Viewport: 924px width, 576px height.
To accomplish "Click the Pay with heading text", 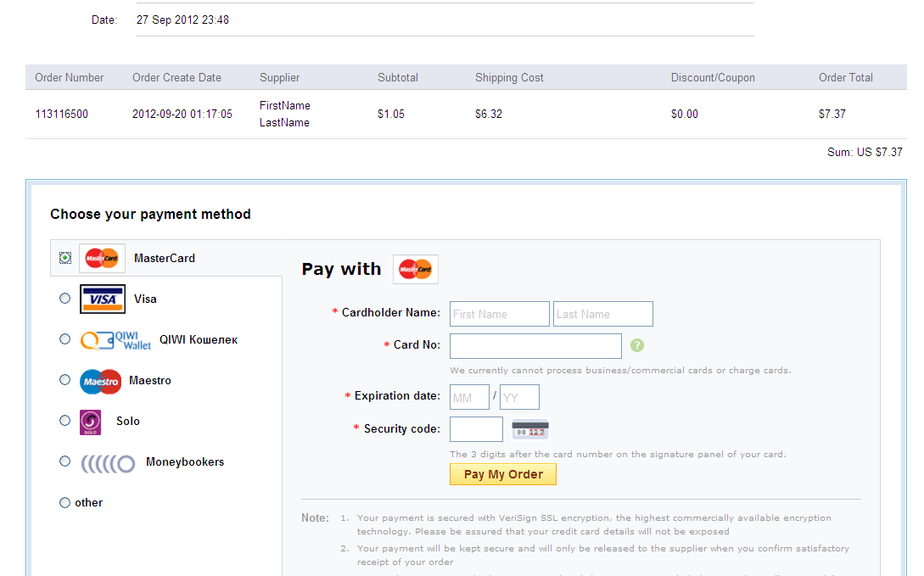I will point(341,269).
